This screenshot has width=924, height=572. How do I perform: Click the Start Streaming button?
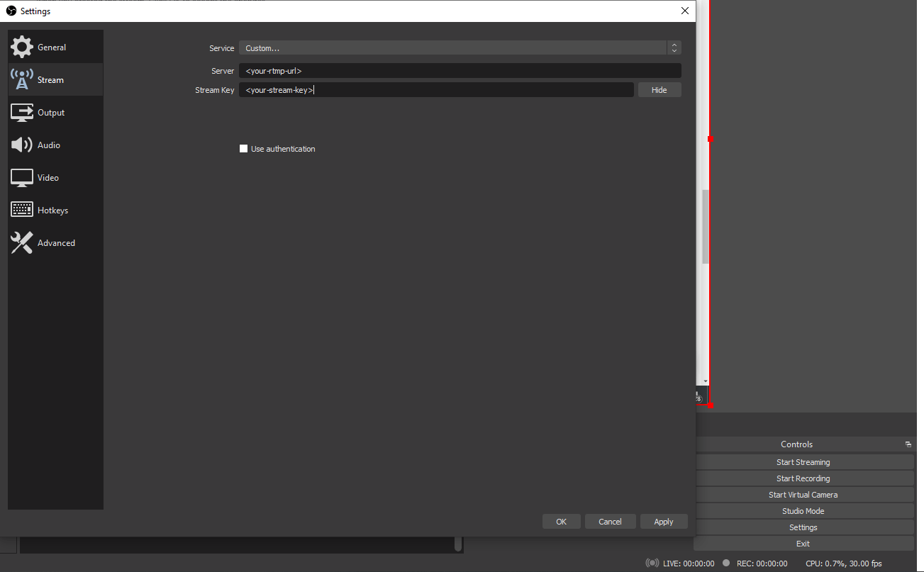803,461
